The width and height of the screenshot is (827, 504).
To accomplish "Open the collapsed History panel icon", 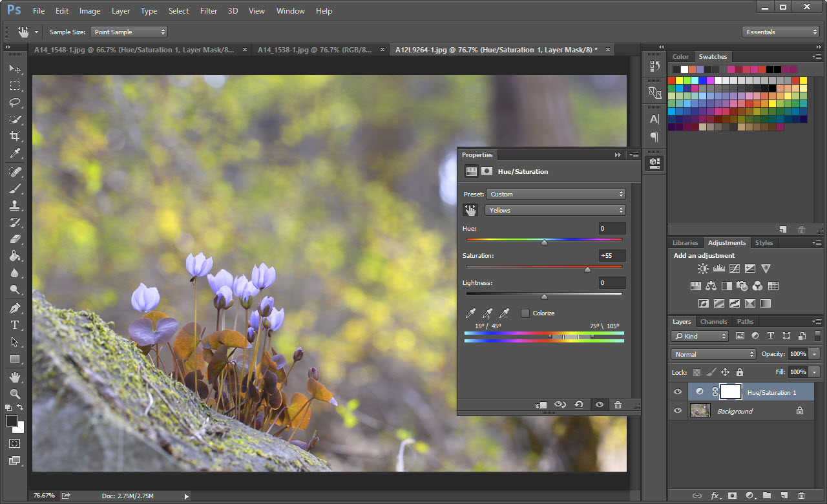I will 654,66.
